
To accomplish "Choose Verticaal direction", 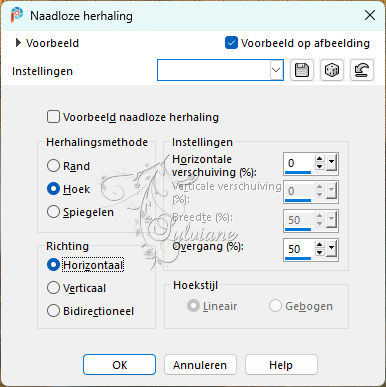I will (x=53, y=288).
